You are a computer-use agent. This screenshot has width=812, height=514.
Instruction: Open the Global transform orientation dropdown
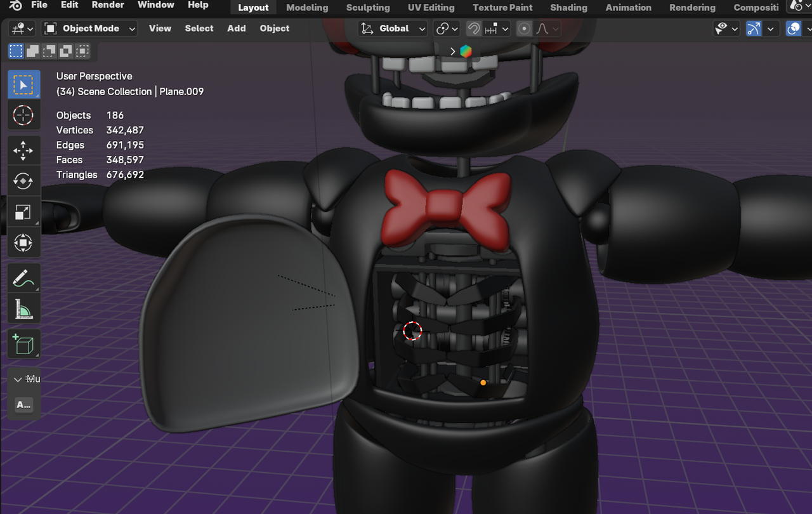pyautogui.click(x=393, y=29)
